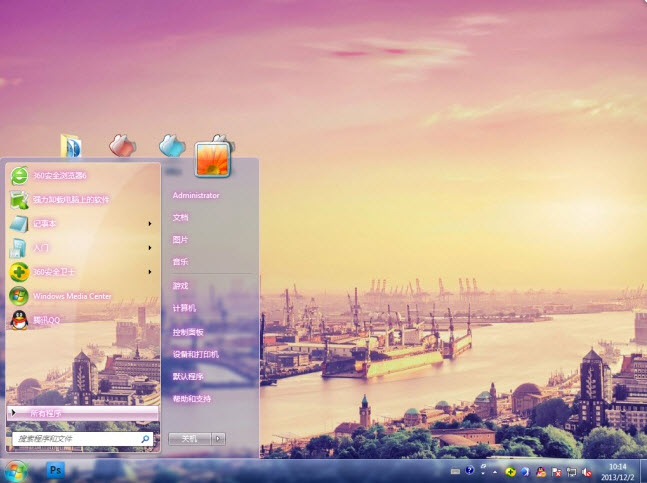This screenshot has width=647, height=483.
Task: Open 计算机 computer link
Action: [x=184, y=308]
